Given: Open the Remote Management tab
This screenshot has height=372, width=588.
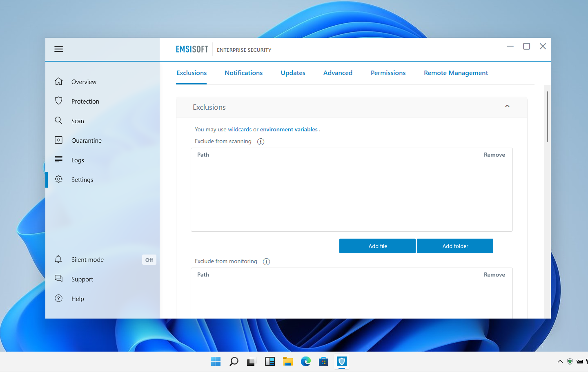Looking at the screenshot, I should tap(456, 73).
